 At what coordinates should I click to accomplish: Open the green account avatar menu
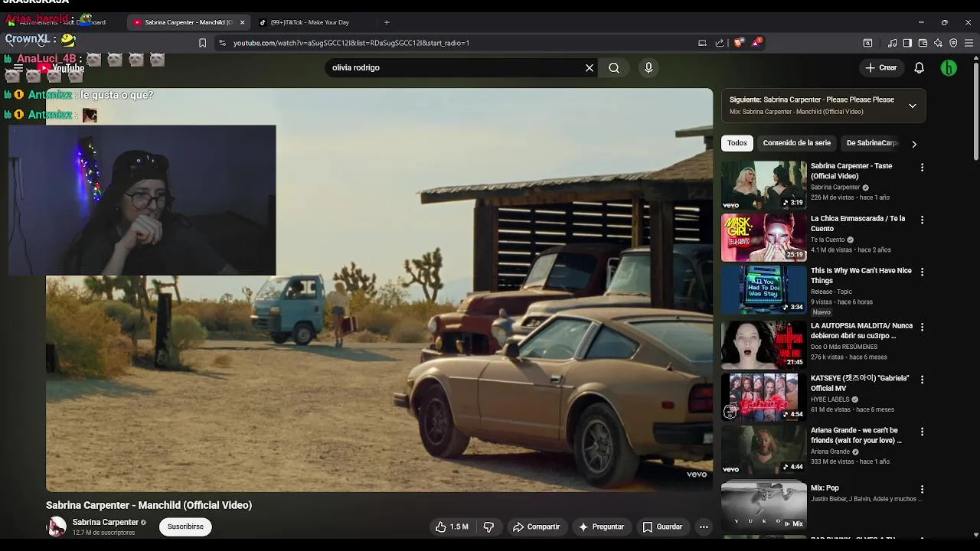pyautogui.click(x=949, y=68)
